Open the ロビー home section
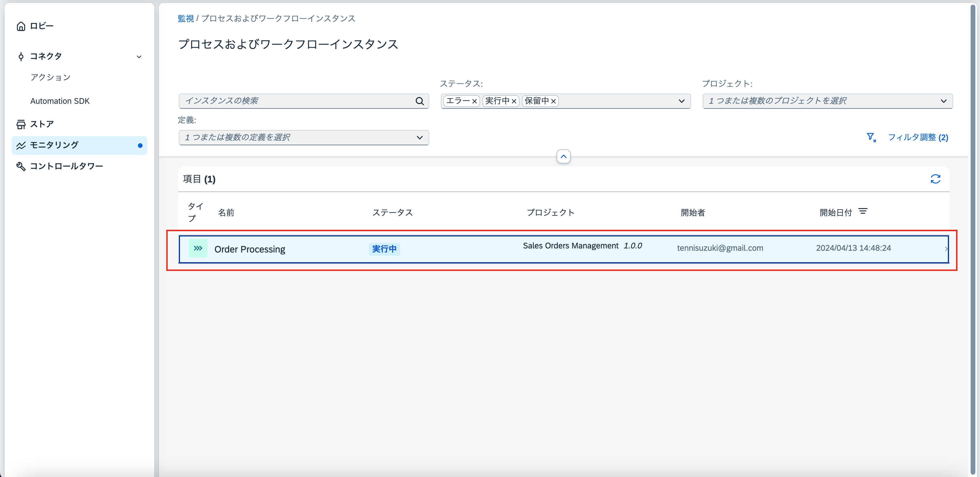 (42, 26)
